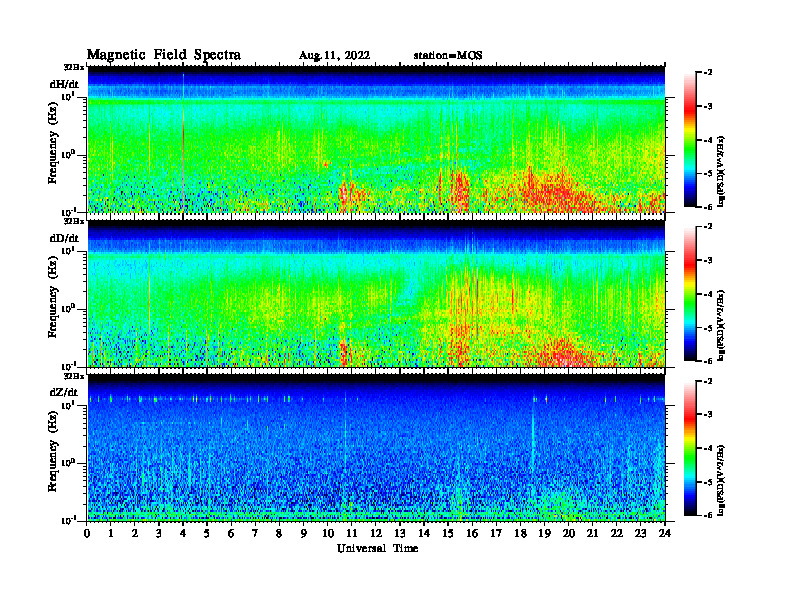Screen dimensions: 792x612
Task: Click the hour 8 tick label
Action: [x=279, y=534]
